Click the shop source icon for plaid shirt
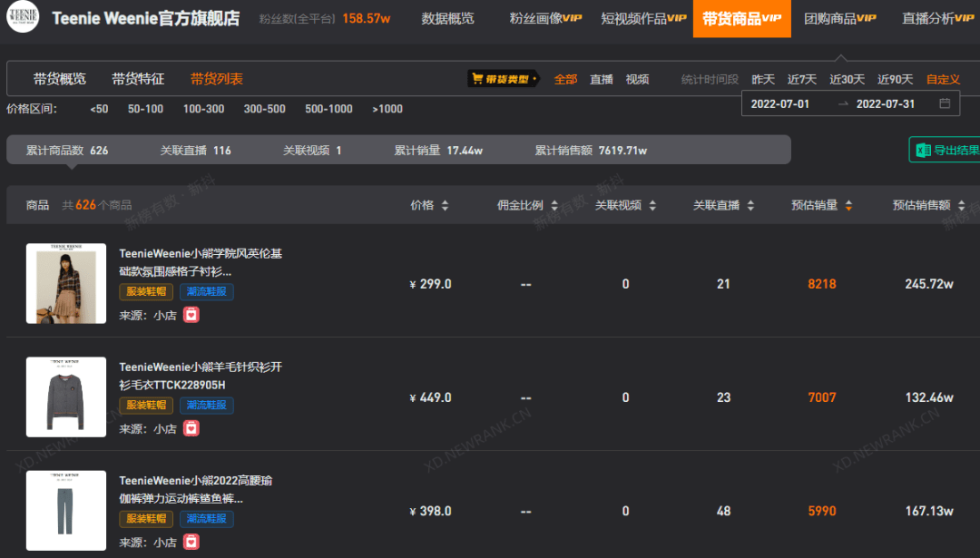This screenshot has height=558, width=980. coord(191,315)
